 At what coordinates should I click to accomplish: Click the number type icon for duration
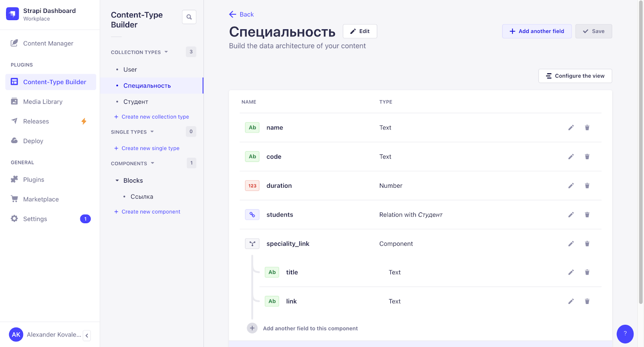(x=252, y=186)
